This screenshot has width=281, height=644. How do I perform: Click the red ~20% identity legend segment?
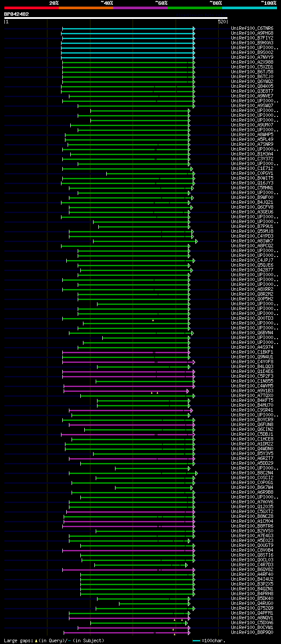pyautogui.click(x=31, y=7)
